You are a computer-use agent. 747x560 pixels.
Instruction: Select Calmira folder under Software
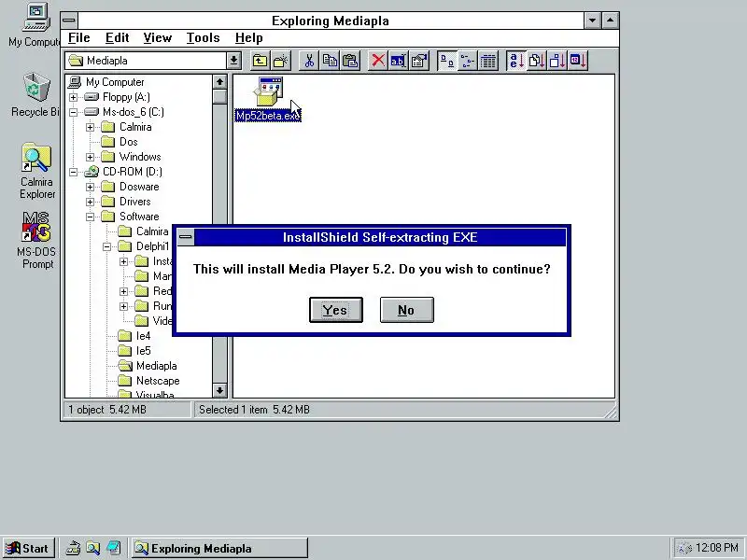coord(152,231)
